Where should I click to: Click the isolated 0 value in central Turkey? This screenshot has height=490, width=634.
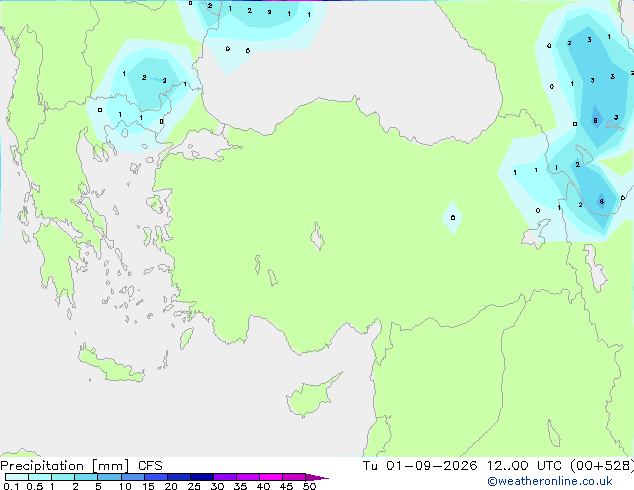point(453,218)
